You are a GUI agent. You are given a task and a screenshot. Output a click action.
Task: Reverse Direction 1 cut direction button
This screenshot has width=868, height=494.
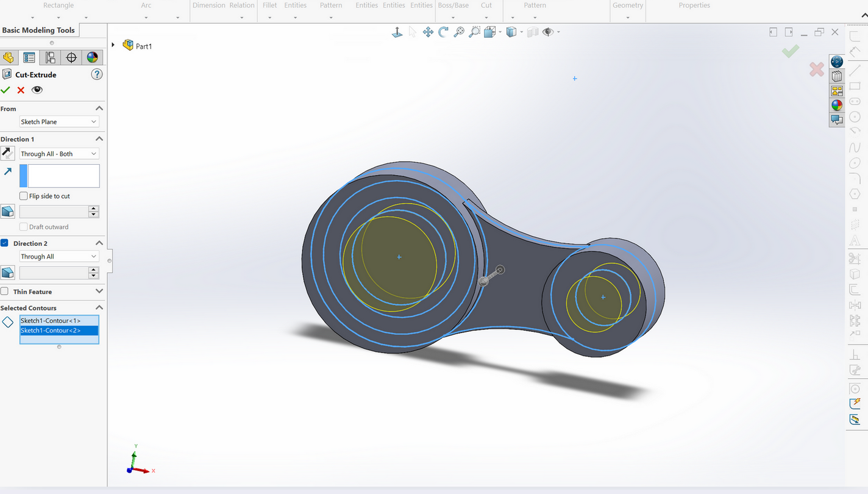tap(7, 154)
